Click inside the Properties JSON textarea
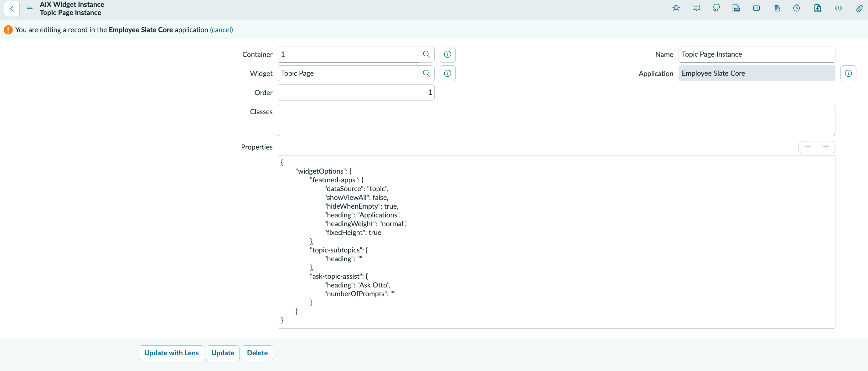 556,242
